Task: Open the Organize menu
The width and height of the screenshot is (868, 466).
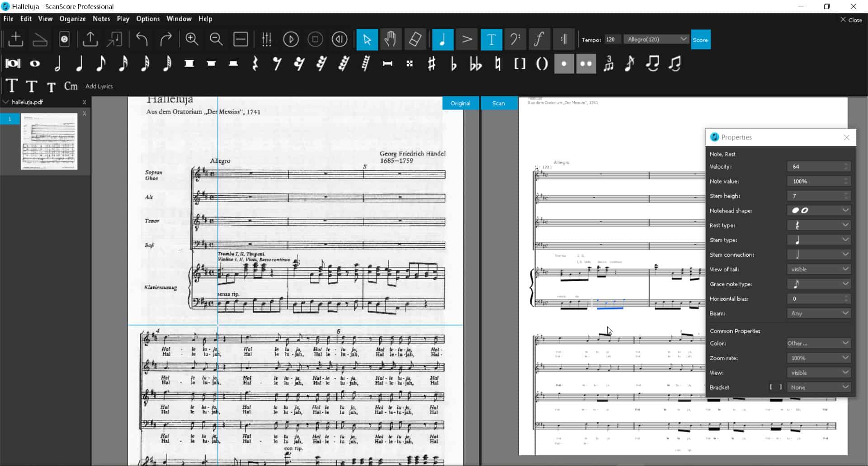Action: [x=72, y=19]
